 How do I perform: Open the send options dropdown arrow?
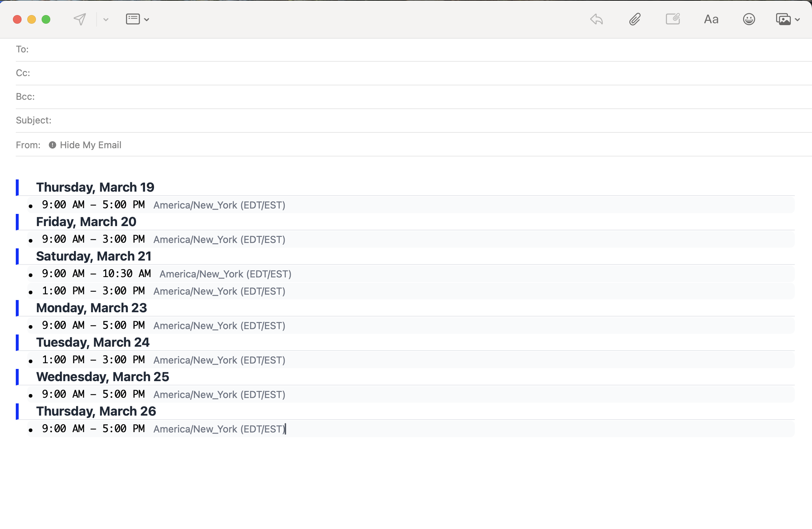[x=106, y=19]
